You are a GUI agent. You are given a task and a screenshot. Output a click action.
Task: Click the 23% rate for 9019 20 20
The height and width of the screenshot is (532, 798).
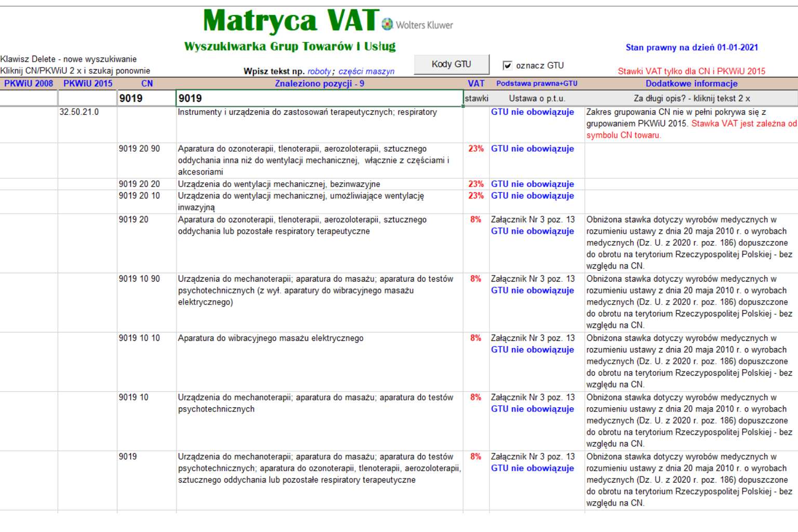pos(476,184)
